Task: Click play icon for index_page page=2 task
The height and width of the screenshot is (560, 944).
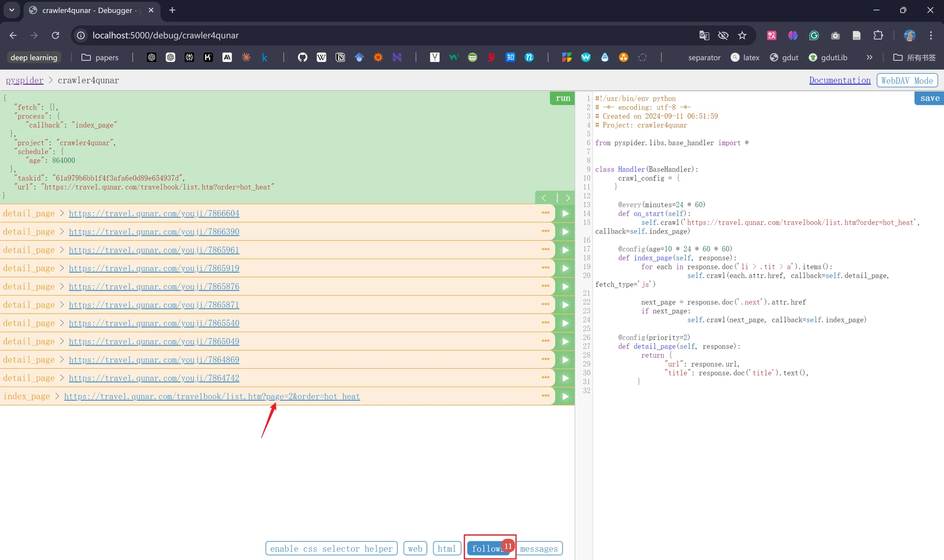Action: point(565,396)
